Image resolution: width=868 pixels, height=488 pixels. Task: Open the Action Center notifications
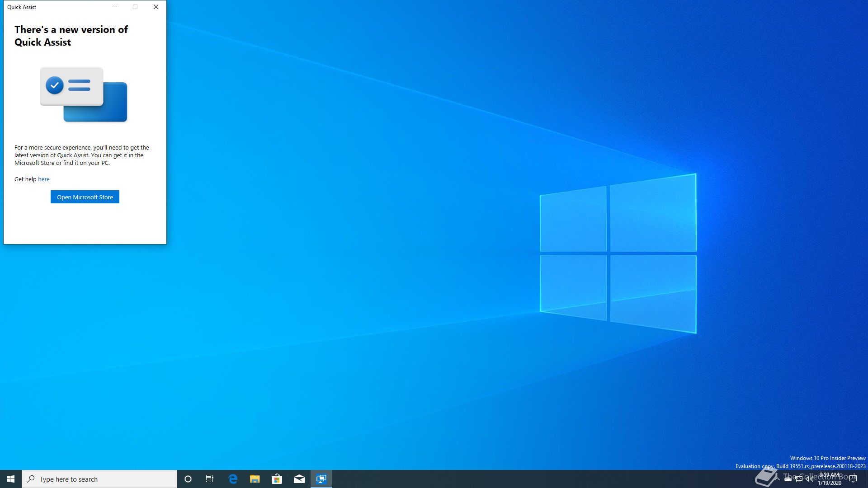pyautogui.click(x=853, y=479)
